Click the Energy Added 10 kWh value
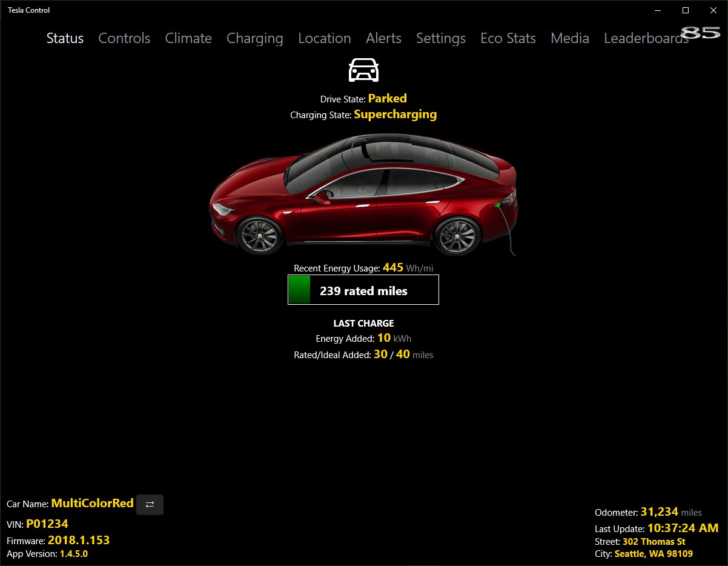 tap(394, 338)
